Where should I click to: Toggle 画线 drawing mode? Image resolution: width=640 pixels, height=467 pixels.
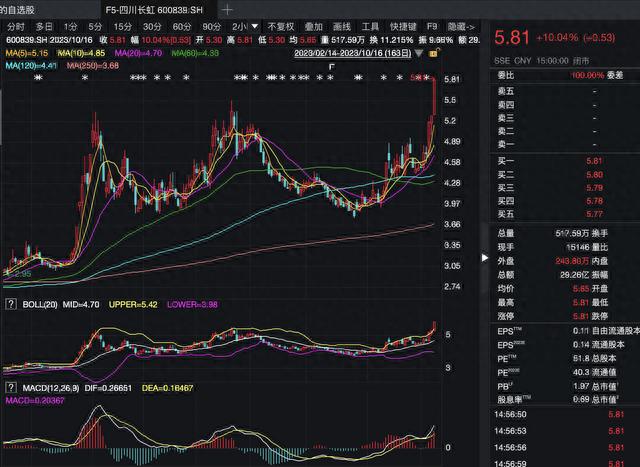point(342,27)
